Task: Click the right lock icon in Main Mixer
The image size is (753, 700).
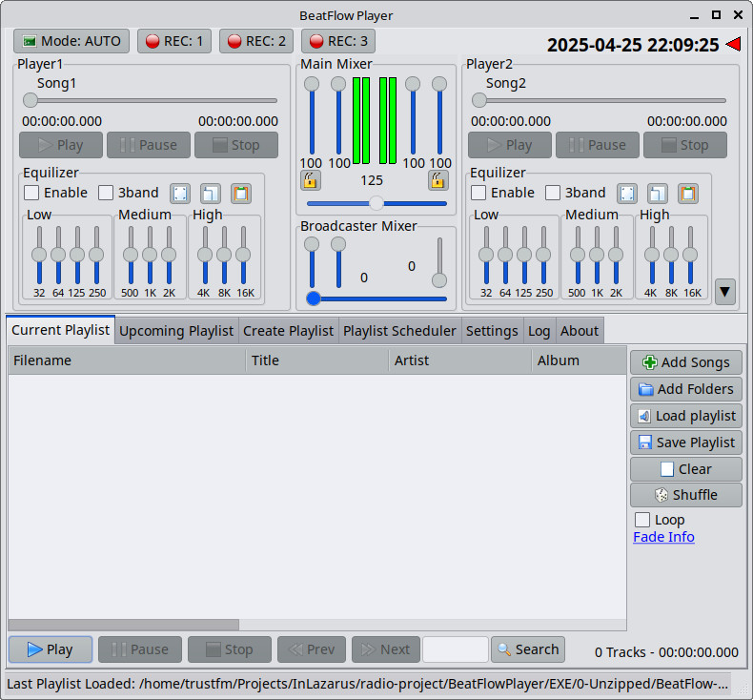Action: click(438, 180)
